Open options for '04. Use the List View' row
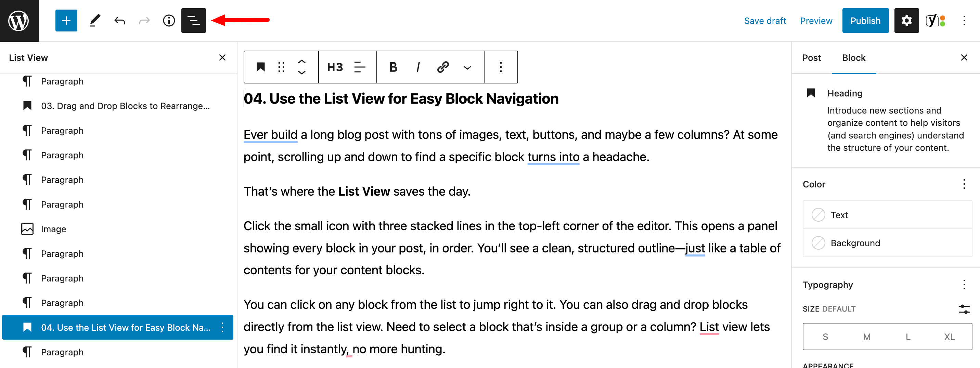The height and width of the screenshot is (368, 980). click(222, 327)
